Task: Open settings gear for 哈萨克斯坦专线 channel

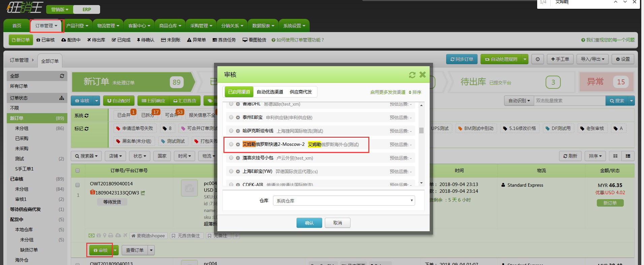Action: (x=238, y=131)
